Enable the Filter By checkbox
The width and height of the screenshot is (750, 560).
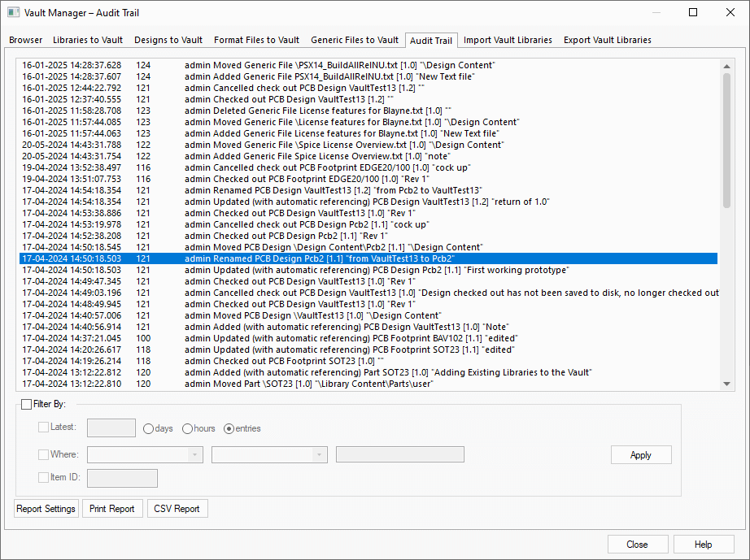click(27, 404)
